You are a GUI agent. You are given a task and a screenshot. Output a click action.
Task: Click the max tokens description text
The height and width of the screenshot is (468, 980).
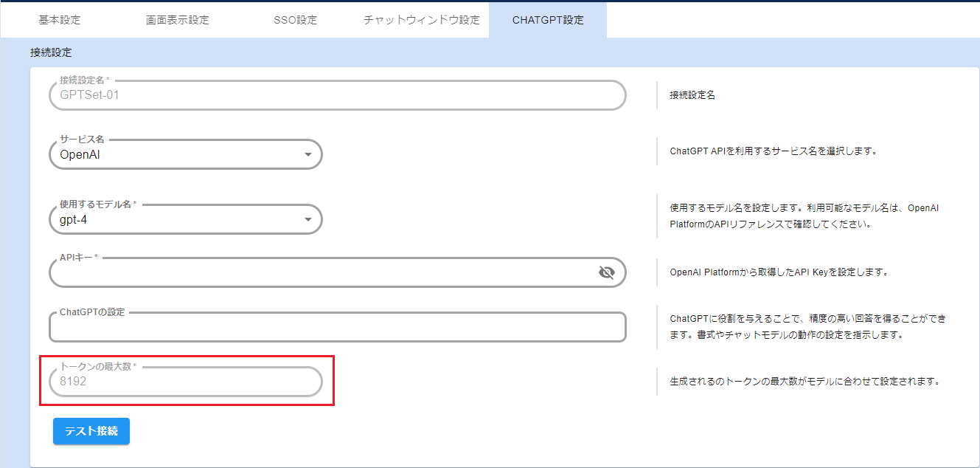pyautogui.click(x=804, y=382)
